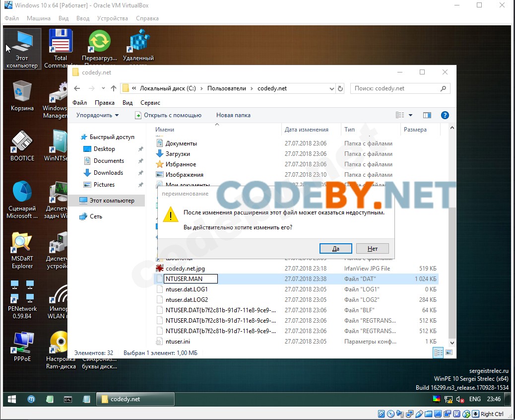Viewport: 515px width, 420px height.
Task: Open VirtualBox Справка menu
Action: pos(147,18)
